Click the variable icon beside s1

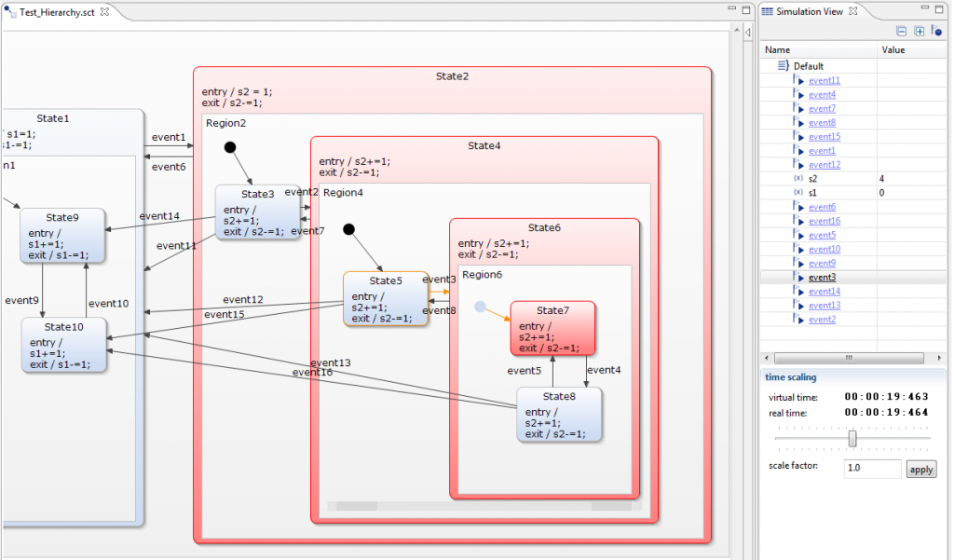(798, 192)
